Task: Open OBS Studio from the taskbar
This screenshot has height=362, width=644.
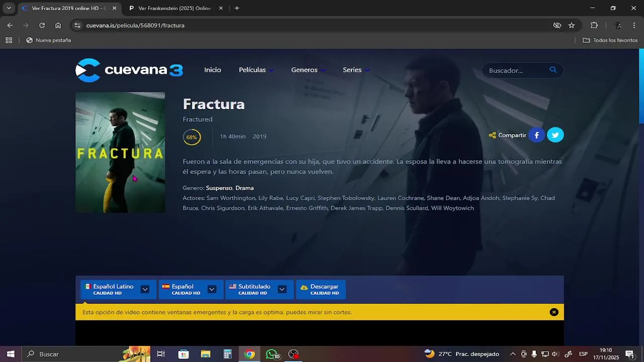Action: click(294, 354)
